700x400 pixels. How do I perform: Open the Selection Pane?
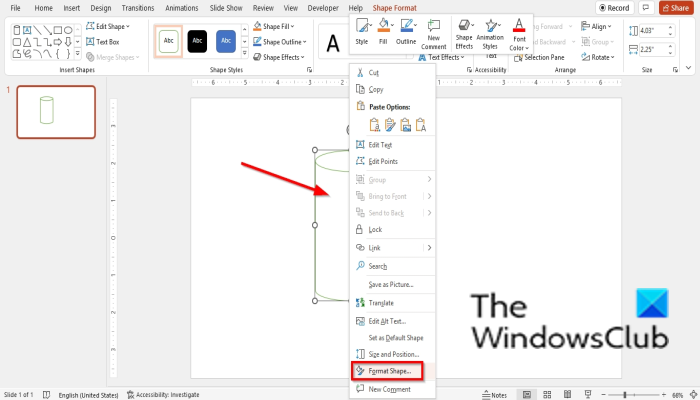[x=539, y=57]
